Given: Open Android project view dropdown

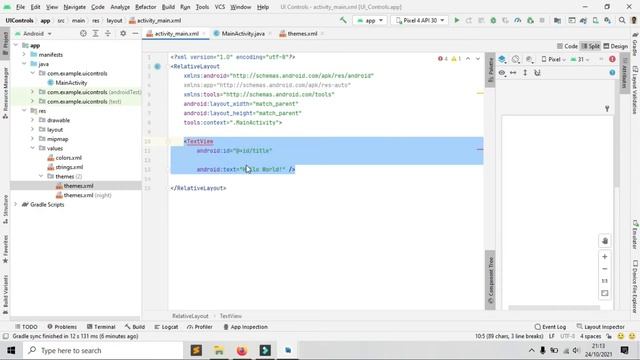Looking at the screenshot, I should pyautogui.click(x=33, y=33).
